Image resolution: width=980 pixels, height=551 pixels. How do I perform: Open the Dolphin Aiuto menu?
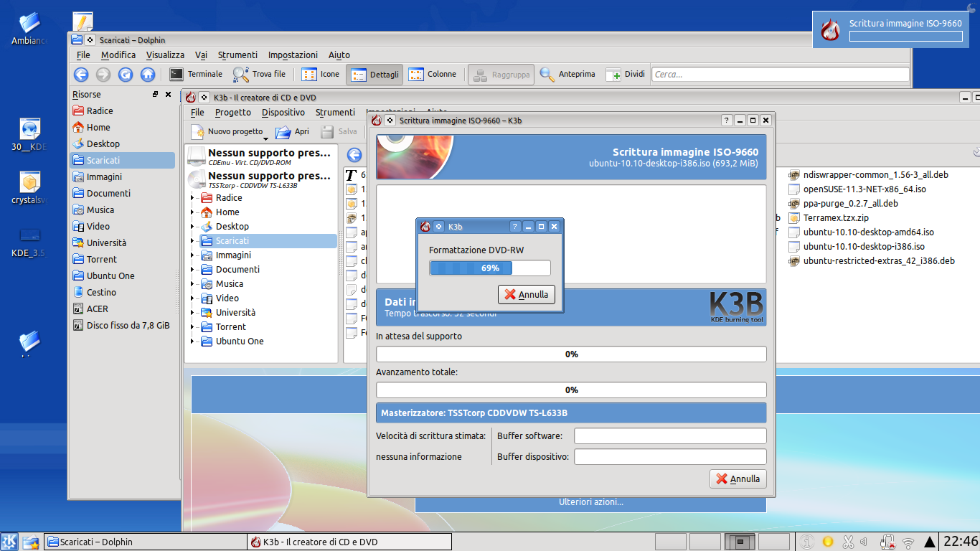point(339,55)
